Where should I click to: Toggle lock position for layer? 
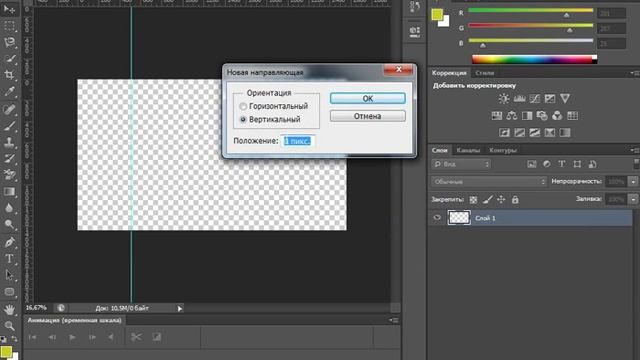point(501,200)
